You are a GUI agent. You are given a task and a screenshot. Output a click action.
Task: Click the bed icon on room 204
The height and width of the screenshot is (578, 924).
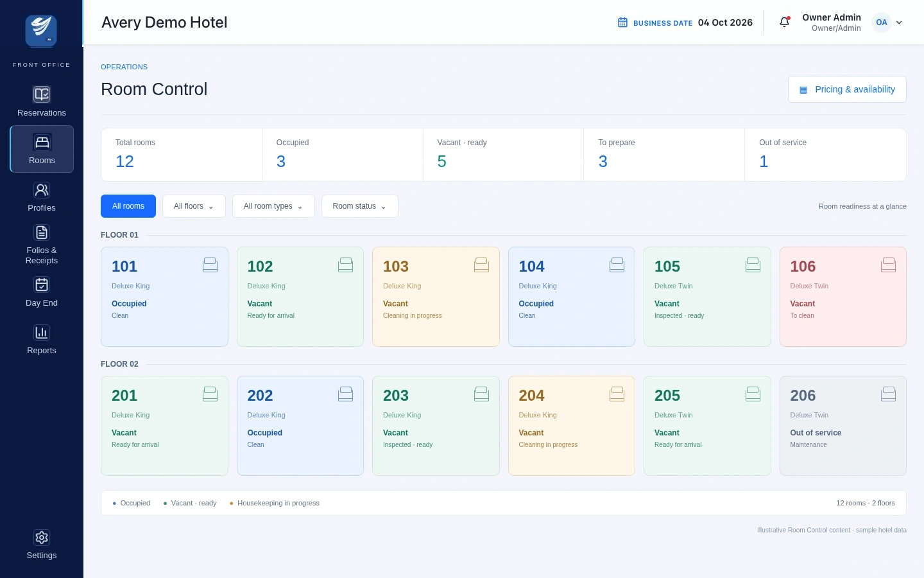point(617,394)
